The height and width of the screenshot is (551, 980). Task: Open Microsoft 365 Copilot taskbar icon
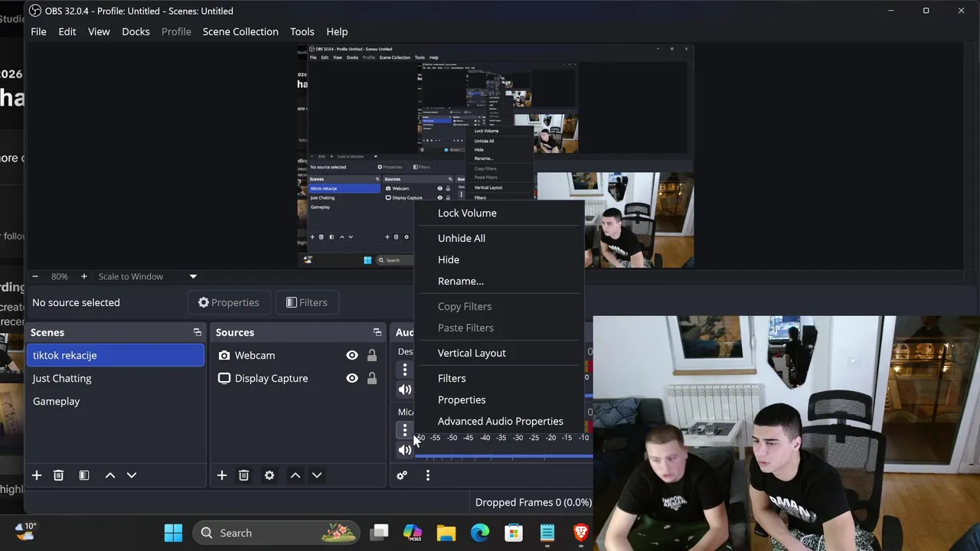click(x=413, y=533)
